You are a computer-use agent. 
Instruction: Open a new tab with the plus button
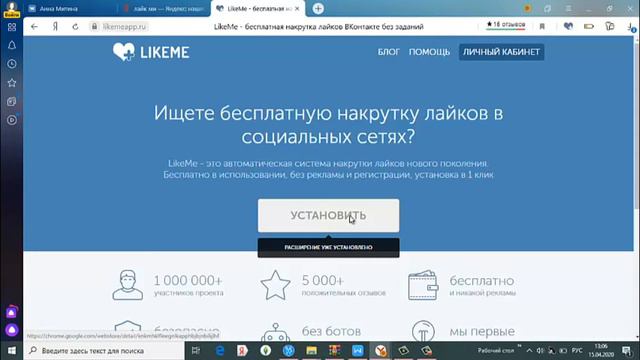click(x=318, y=9)
